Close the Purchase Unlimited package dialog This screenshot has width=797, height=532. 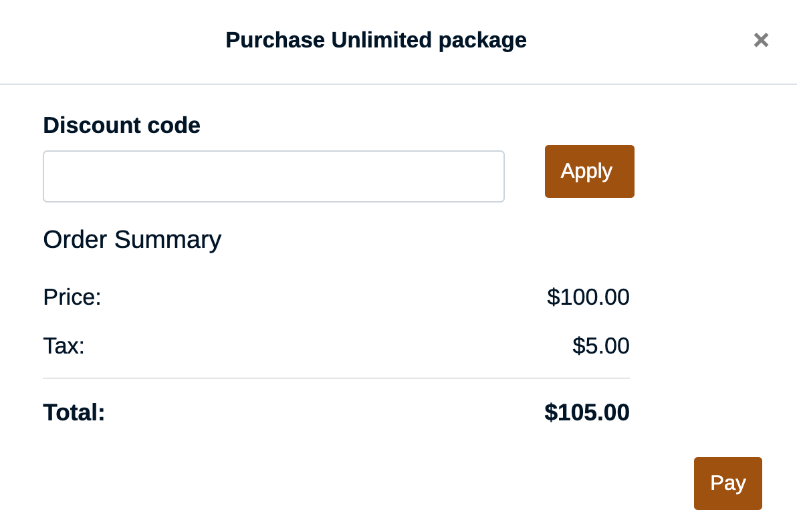[761, 40]
